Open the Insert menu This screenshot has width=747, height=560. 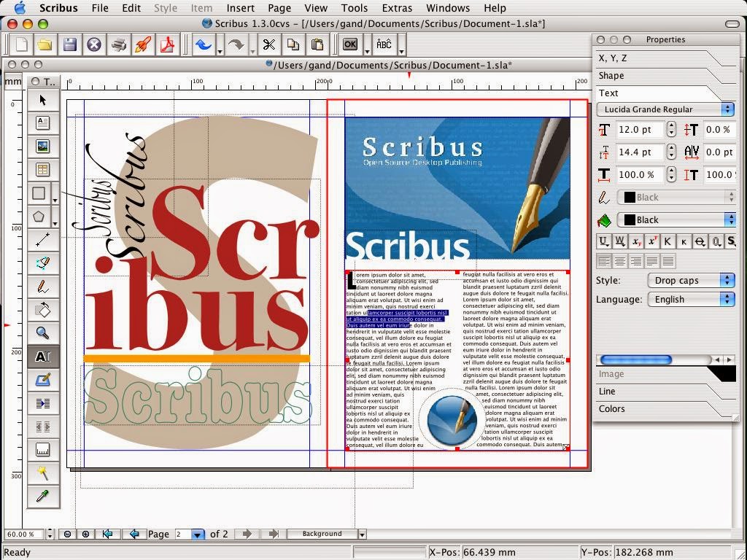pyautogui.click(x=240, y=8)
